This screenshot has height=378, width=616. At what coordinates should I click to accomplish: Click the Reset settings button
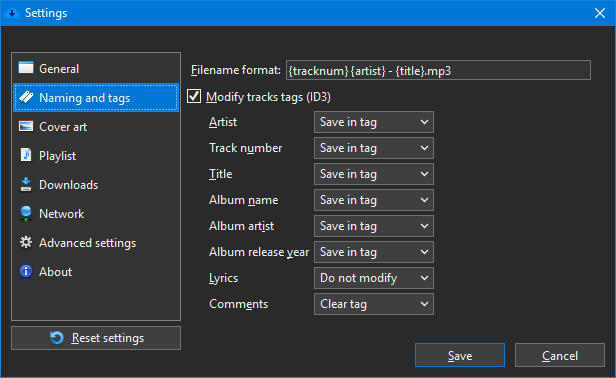[x=96, y=338]
